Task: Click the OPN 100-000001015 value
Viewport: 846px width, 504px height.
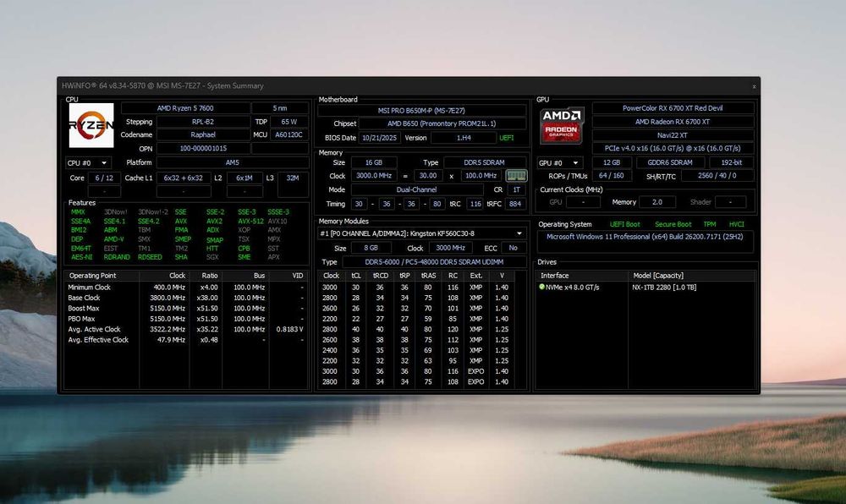Action: [x=203, y=148]
